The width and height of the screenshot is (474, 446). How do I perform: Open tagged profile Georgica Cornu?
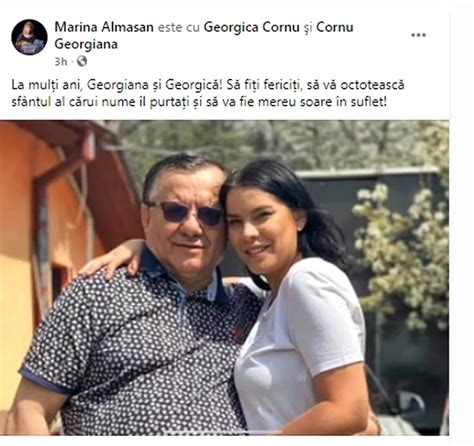252,27
